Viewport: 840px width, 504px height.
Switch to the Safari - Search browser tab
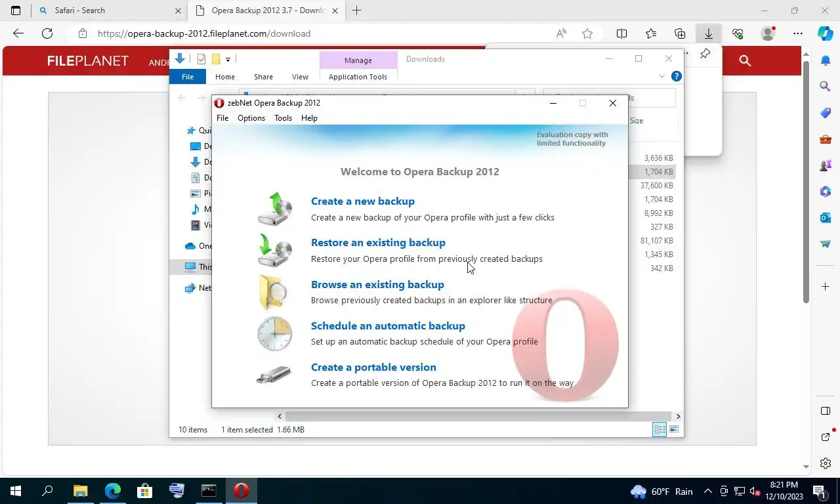coord(108,10)
